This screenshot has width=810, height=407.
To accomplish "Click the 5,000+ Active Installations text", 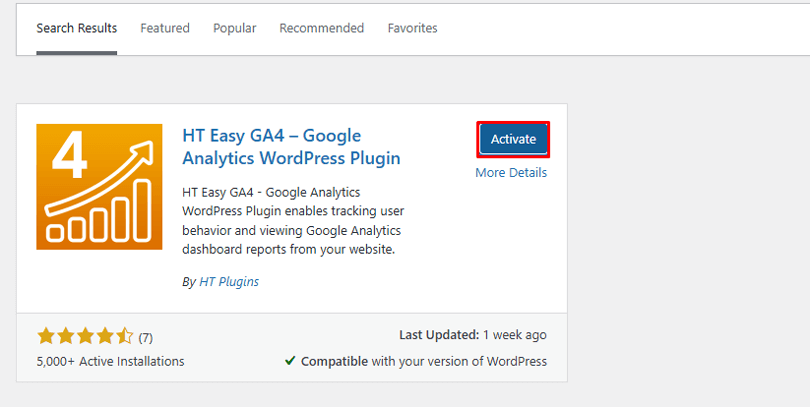I will point(110,361).
